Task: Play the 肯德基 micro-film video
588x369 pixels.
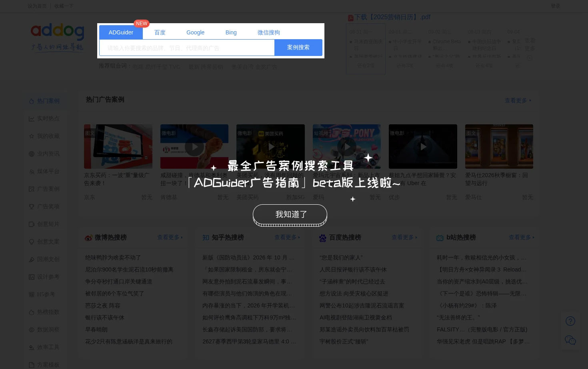Action: pos(194,147)
